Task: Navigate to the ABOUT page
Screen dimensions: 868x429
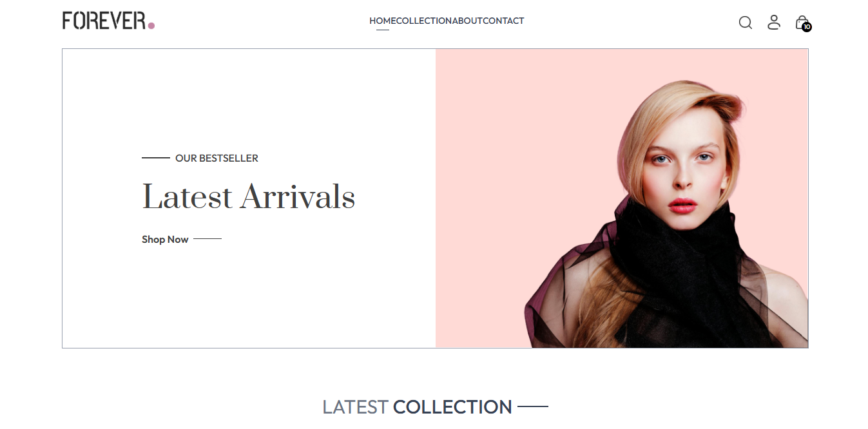Action: point(467,21)
